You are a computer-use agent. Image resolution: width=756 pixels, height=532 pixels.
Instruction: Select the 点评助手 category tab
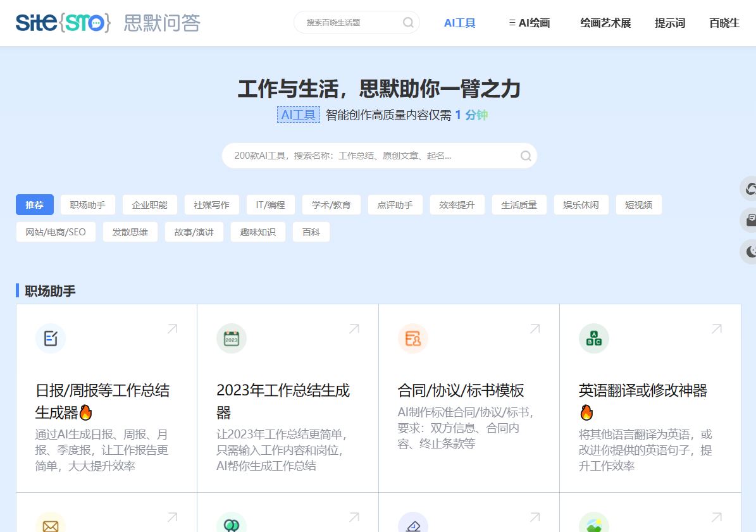pos(395,205)
